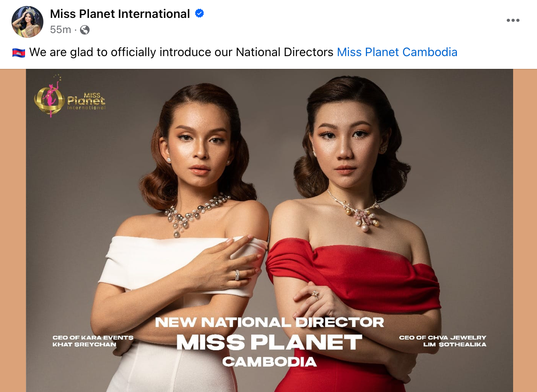Click the globe public audience icon

[x=85, y=30]
